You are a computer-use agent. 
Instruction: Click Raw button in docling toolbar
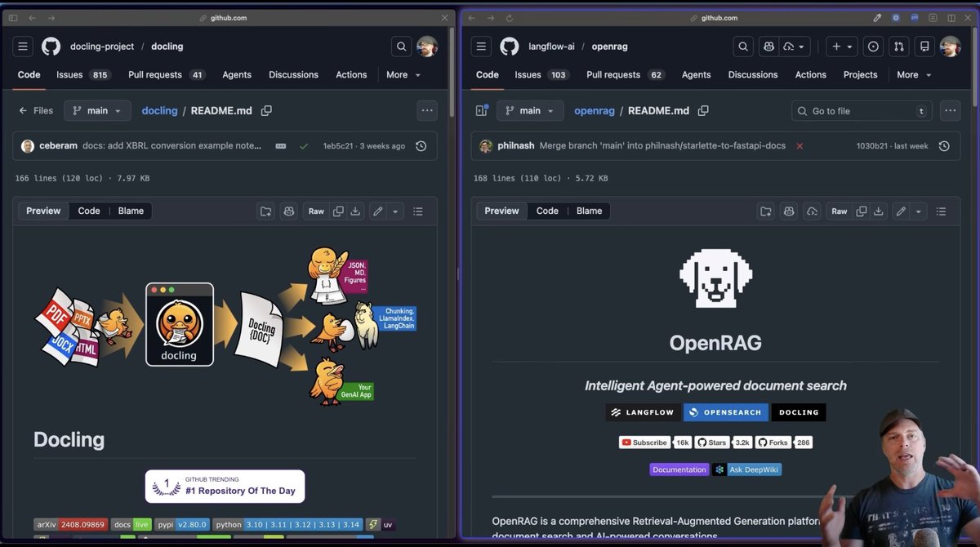[316, 211]
